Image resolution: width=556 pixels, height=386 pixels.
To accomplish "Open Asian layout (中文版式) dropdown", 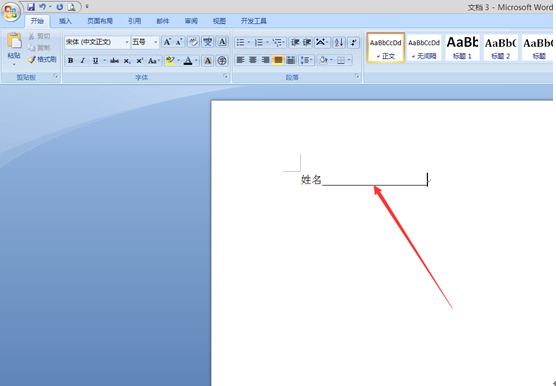I will coord(322,43).
